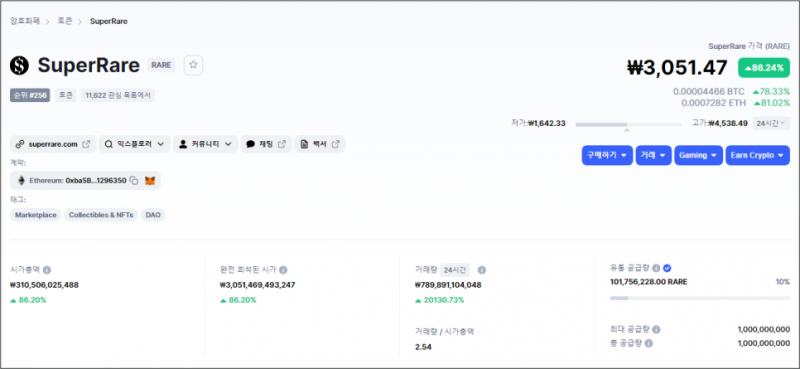This screenshot has height=369, width=800.
Task: Click the SuperRare logo icon
Action: (x=20, y=65)
